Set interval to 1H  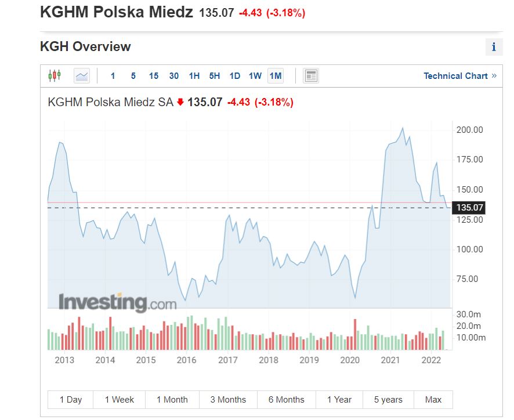(194, 76)
